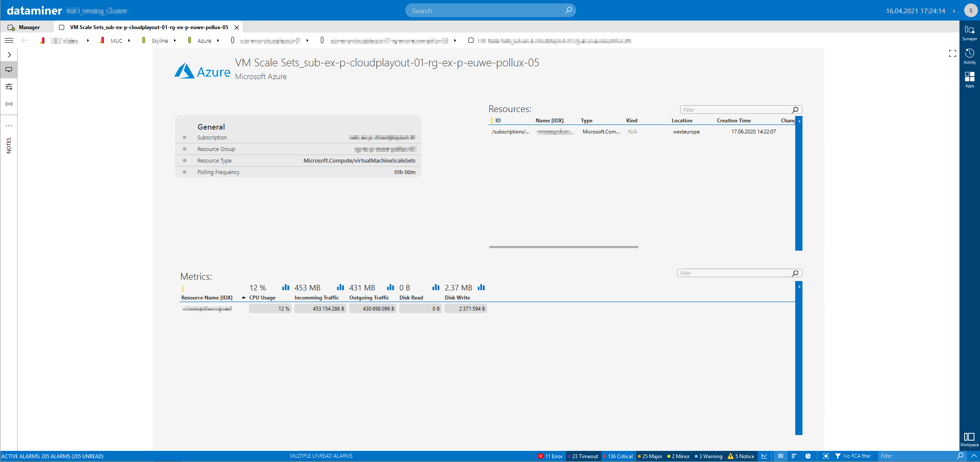Open the histogram for Disk Read 0 B

click(x=436, y=287)
